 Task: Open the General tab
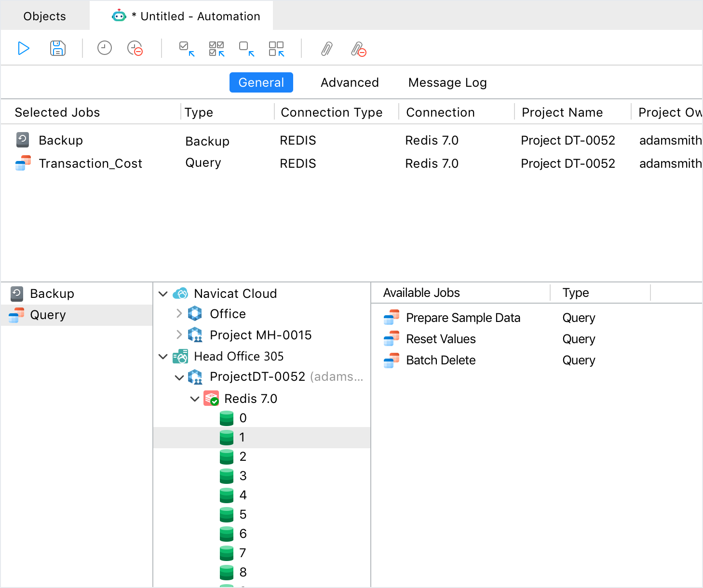click(261, 82)
